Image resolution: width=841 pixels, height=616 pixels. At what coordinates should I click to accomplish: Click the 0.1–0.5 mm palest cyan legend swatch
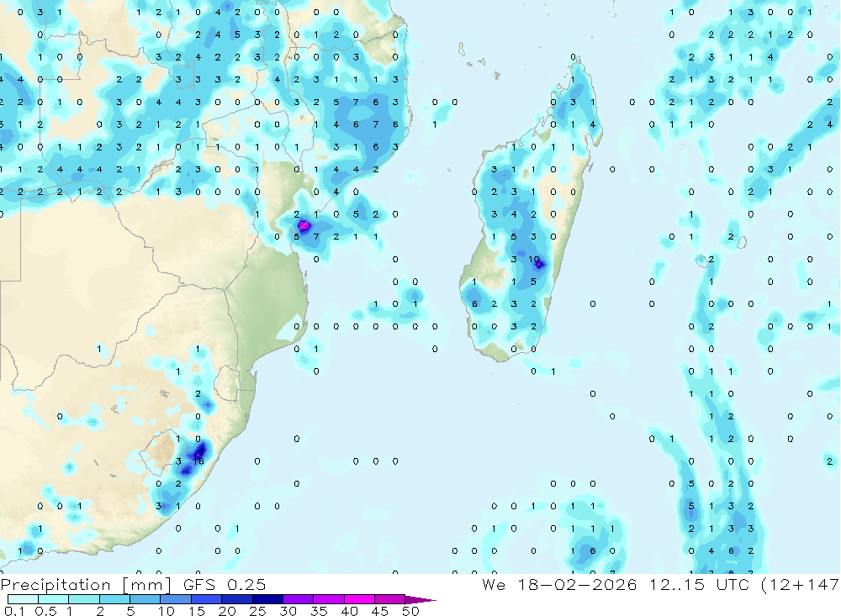pyautogui.click(x=23, y=599)
